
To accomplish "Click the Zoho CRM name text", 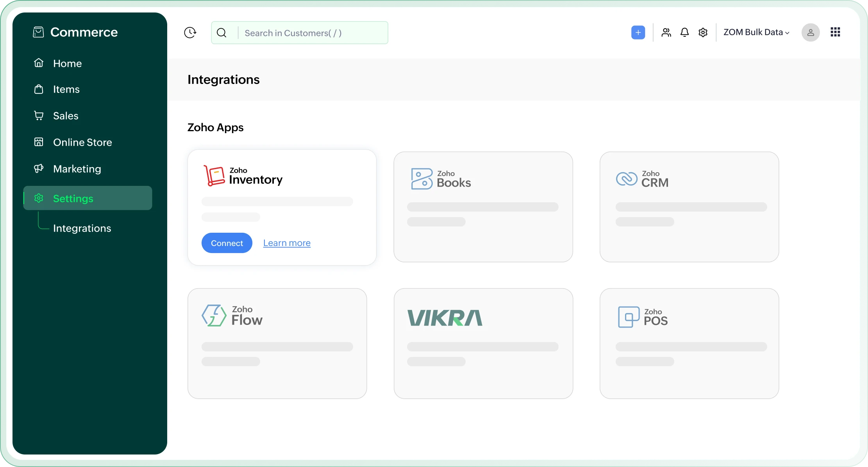I will click(x=655, y=179).
